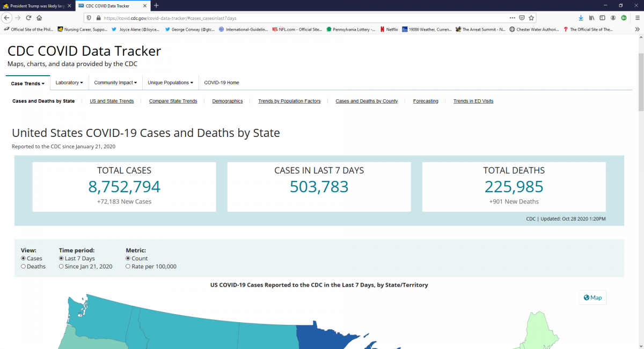The width and height of the screenshot is (644, 349).
Task: Open Compare State Trends
Action: pos(173,101)
